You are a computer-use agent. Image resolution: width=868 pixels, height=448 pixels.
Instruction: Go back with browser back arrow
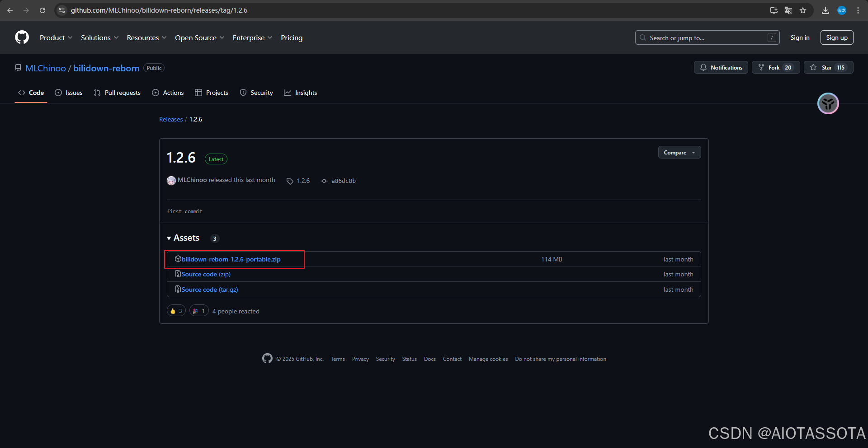[10, 10]
